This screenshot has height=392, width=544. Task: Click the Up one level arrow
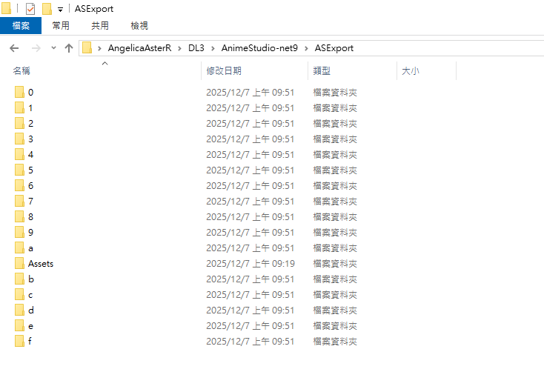click(69, 48)
